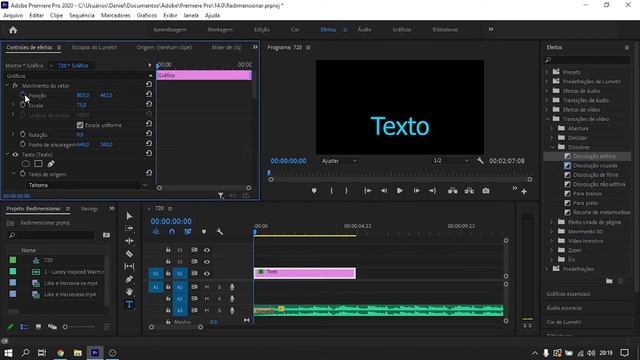The height and width of the screenshot is (360, 640).
Task: Switch to the Áudio workspace
Action: pyautogui.click(x=364, y=29)
